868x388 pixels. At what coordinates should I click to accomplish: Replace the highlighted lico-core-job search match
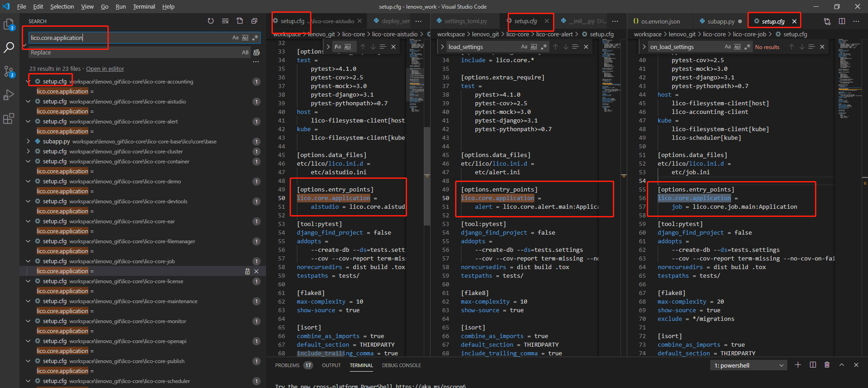coord(247,271)
